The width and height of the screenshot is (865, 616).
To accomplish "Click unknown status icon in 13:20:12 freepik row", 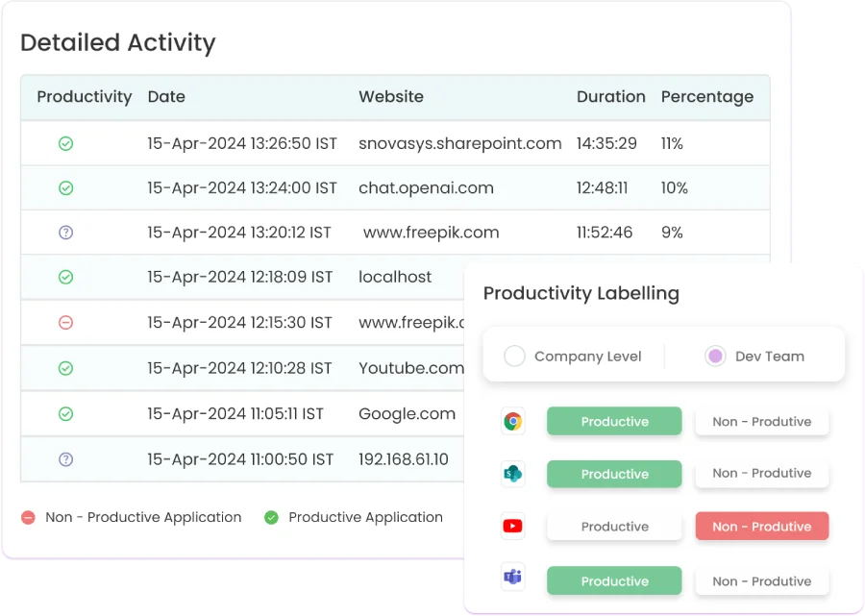I will (65, 233).
